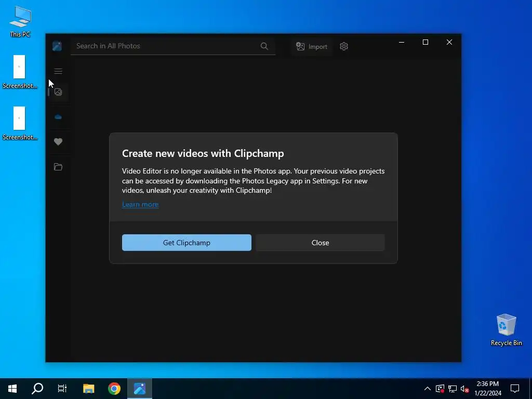532x399 pixels.
Task: Click Get Clipchamp button
Action: 187,243
